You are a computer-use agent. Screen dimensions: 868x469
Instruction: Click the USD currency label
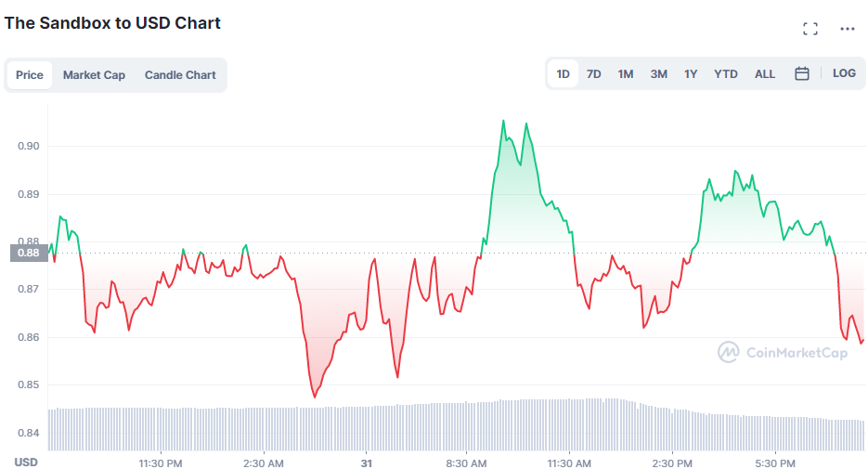(x=26, y=462)
